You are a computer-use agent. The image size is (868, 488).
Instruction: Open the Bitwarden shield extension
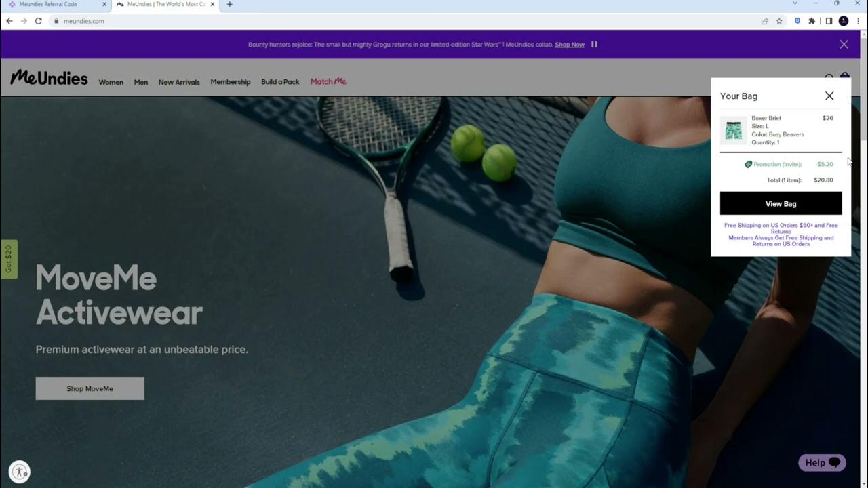point(797,21)
